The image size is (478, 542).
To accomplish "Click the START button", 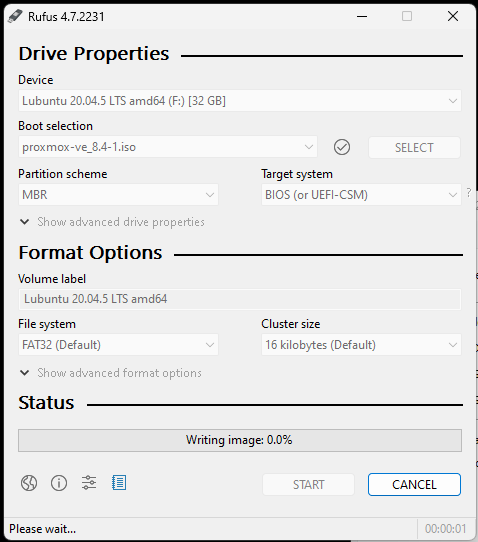I will 309,485.
